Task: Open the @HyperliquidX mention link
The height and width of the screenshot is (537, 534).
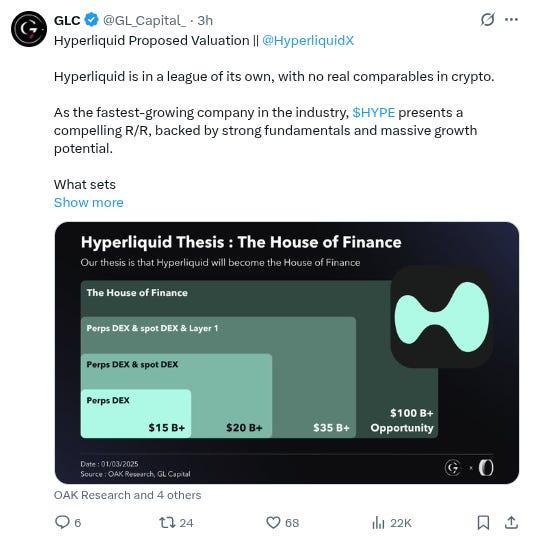Action: pyautogui.click(x=308, y=40)
